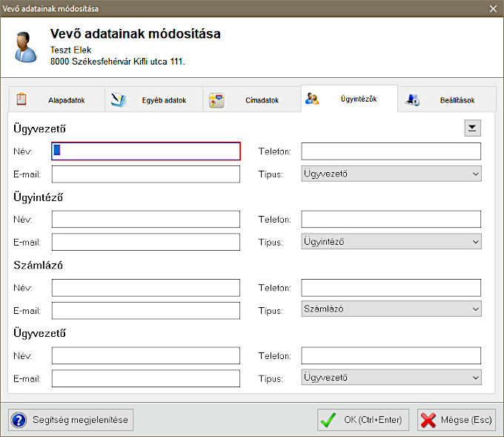
Task: Click the Egyéb adatok tab icon
Action: [119, 100]
